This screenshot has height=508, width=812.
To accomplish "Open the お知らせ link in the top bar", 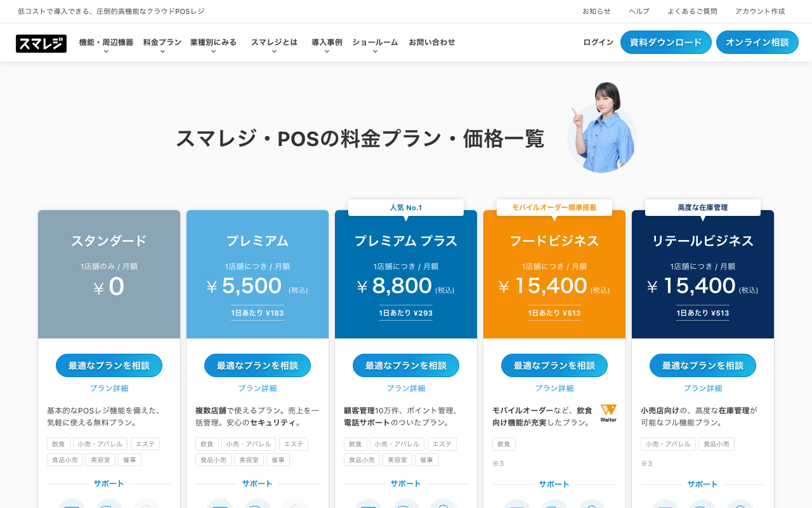I will point(596,11).
